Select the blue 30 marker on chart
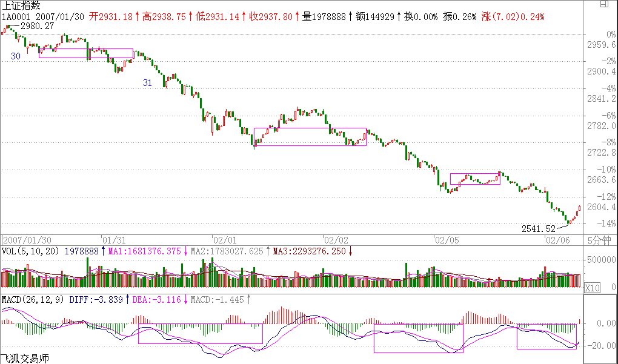618x364 pixels. coord(16,56)
